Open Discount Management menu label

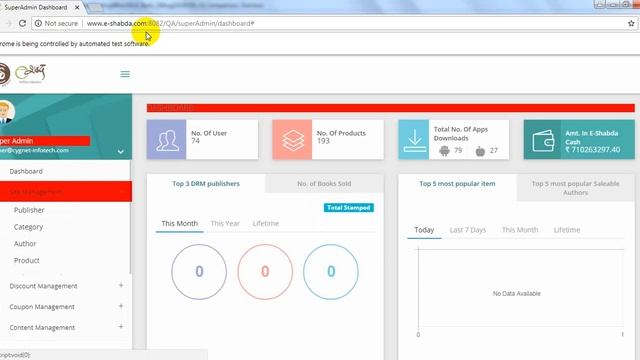(x=43, y=286)
